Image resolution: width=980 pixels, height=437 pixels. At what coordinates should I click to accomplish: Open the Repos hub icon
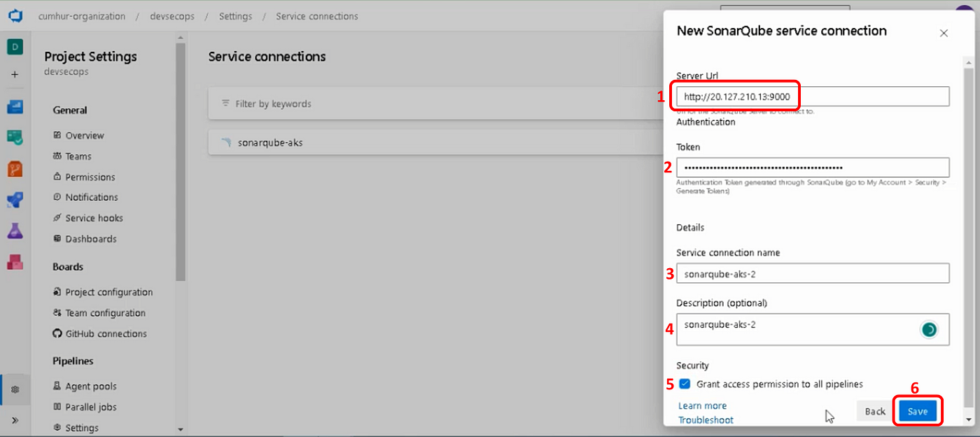click(15, 169)
